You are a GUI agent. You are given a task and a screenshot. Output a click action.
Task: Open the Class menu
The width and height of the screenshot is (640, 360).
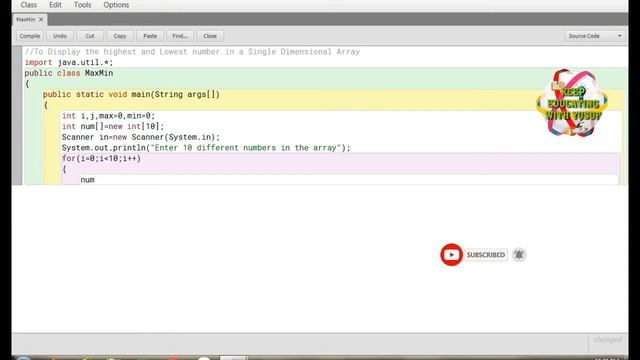tap(29, 5)
